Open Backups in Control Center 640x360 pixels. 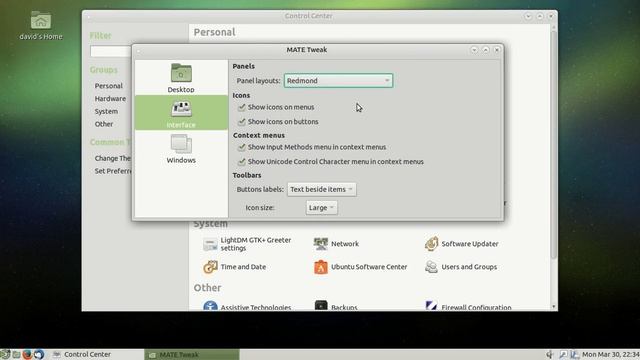[336, 306]
